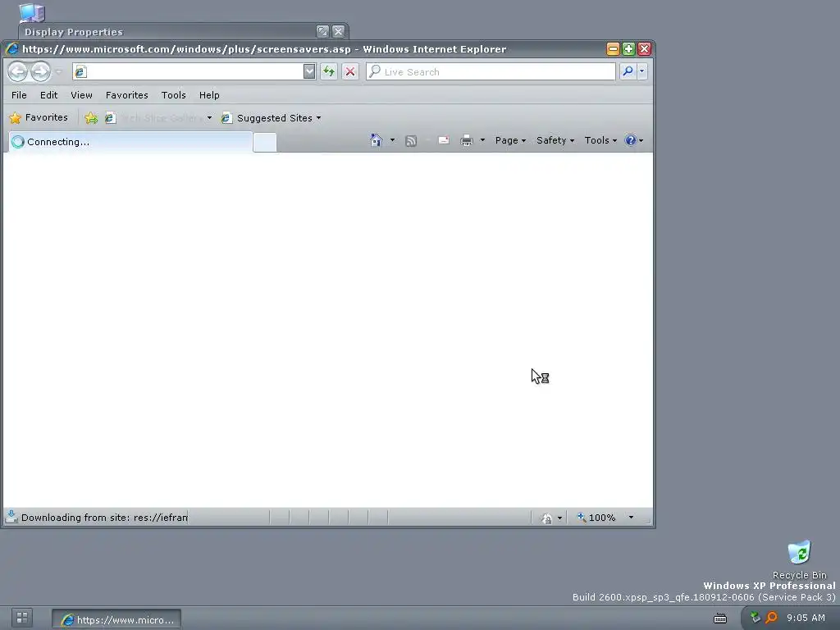Open the Favorites center star button

point(39,117)
